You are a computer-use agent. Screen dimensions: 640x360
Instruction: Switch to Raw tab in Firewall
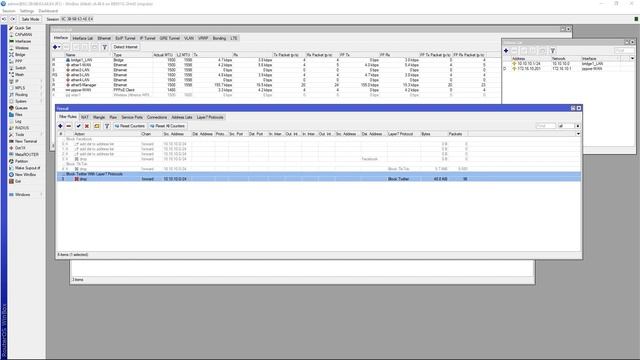(x=113, y=117)
